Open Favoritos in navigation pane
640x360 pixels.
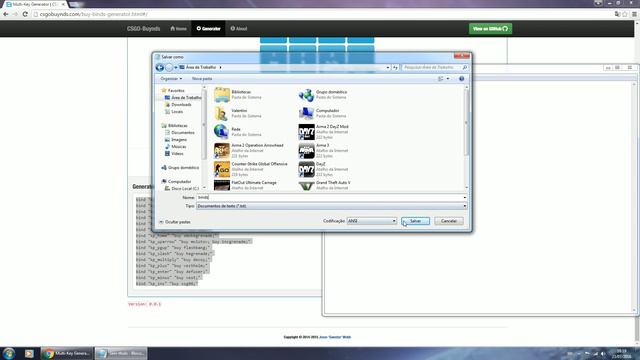pos(176,91)
